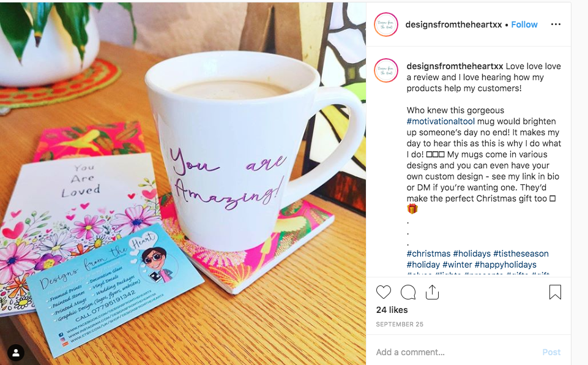
Task: Open the #happyholidays hashtag
Action: pyautogui.click(x=505, y=265)
